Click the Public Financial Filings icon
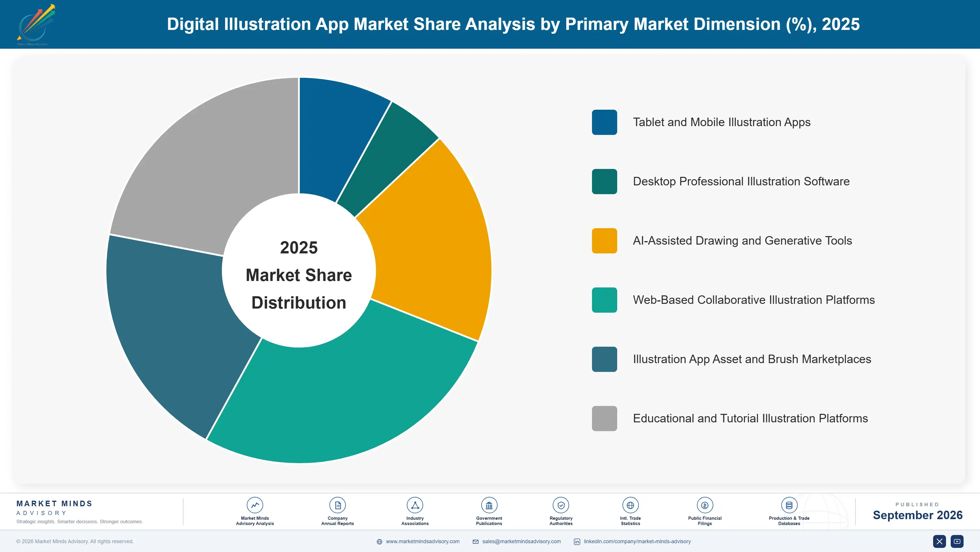This screenshot has width=980, height=552. coord(705,505)
